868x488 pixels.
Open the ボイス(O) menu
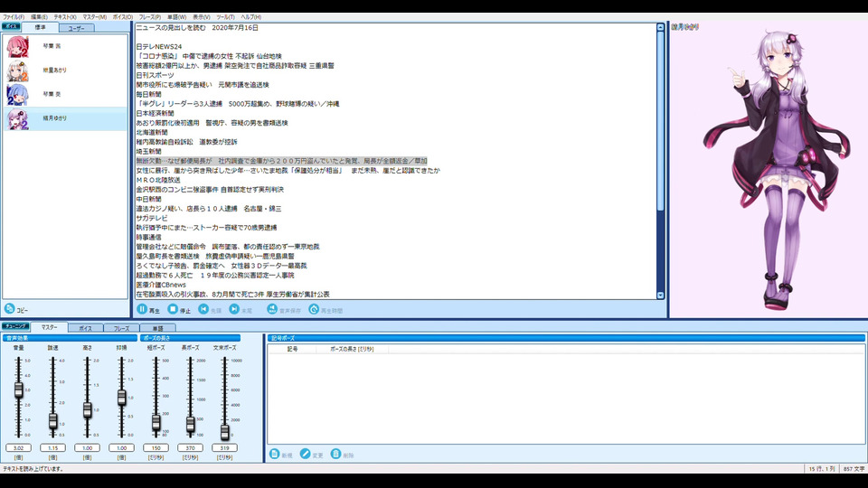pyautogui.click(x=123, y=17)
